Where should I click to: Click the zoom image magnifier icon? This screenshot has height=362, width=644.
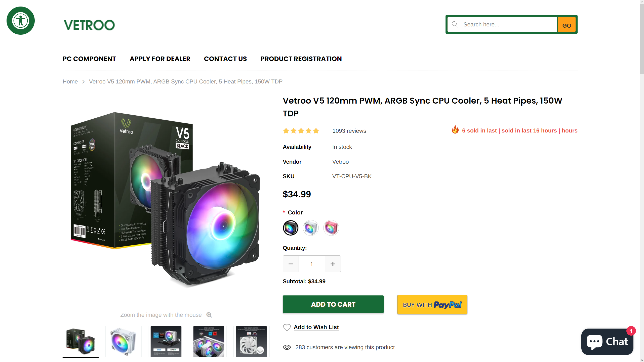click(209, 315)
